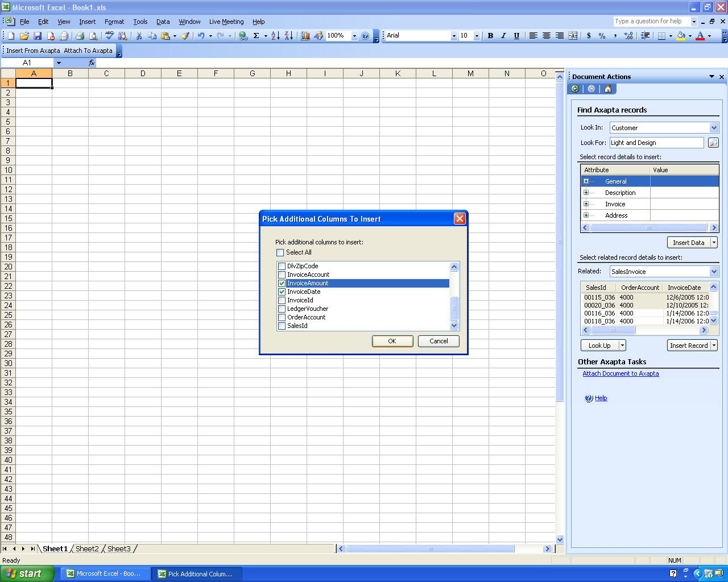
Task: Expand the Address attribute row
Action: (x=586, y=215)
